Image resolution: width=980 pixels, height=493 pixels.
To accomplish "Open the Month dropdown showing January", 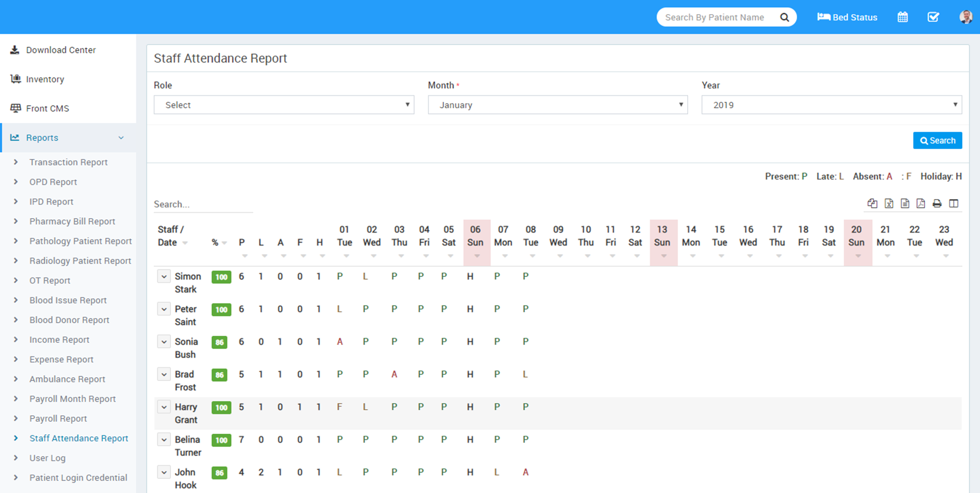I will (x=558, y=105).
